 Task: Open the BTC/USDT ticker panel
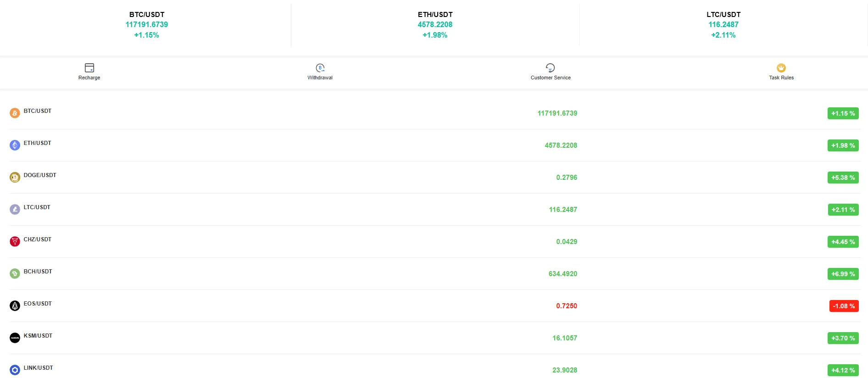(x=146, y=24)
